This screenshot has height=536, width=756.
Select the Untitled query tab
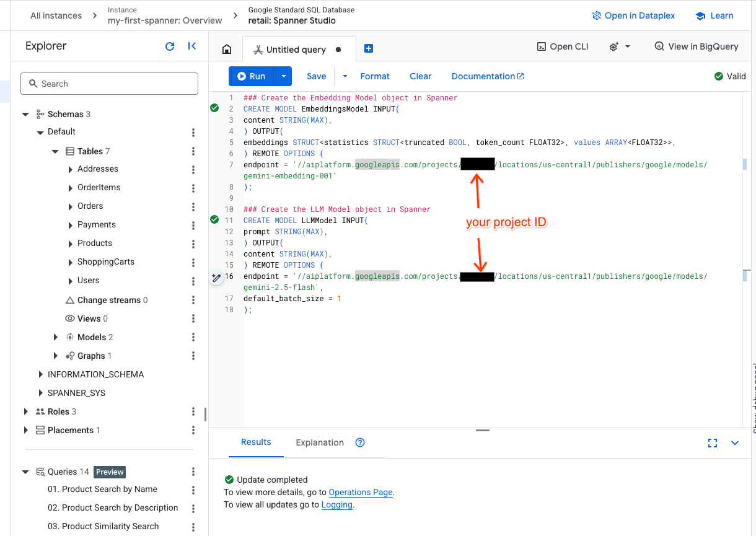pyautogui.click(x=296, y=50)
